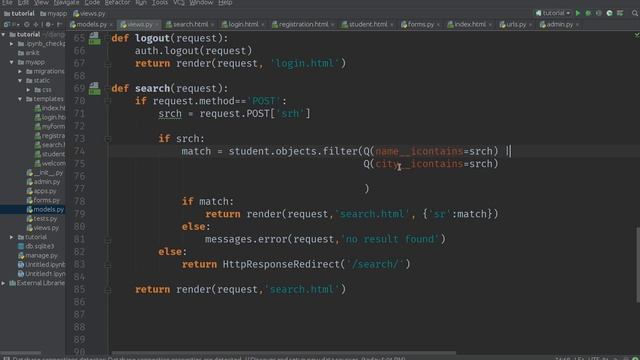Collapse the myapp folder

click(x=12, y=62)
